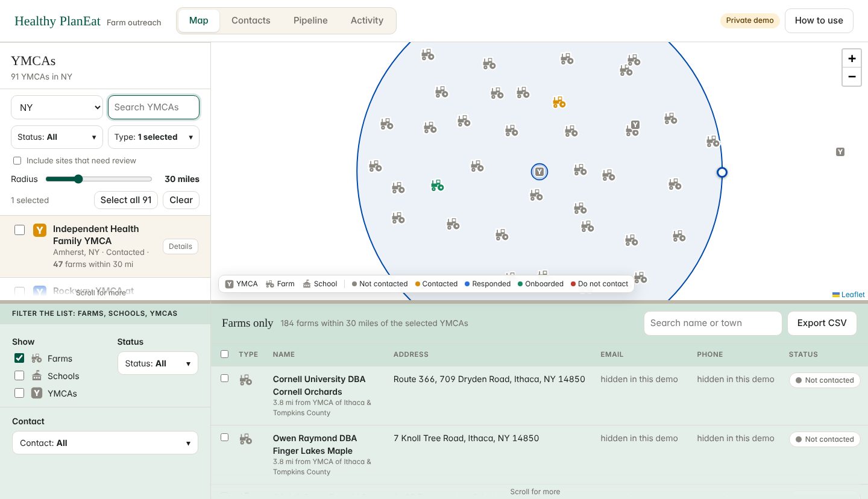Open the Status: All dropdown in YMCAs panel
This screenshot has width=868, height=499.
tap(57, 137)
